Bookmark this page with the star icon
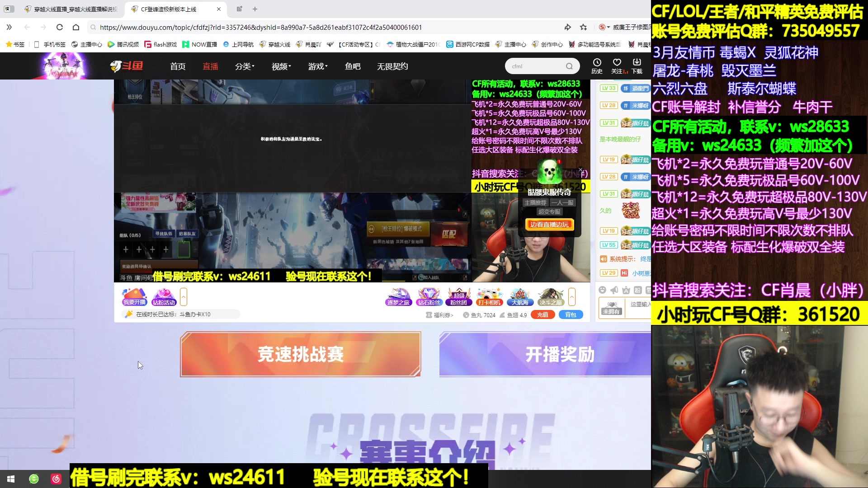Viewport: 868px width, 488px height. click(584, 27)
